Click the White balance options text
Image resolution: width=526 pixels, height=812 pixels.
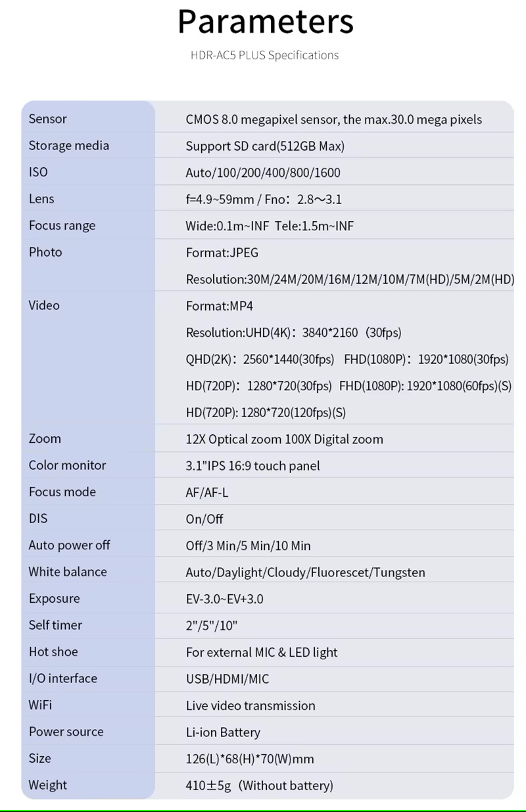tap(305, 572)
